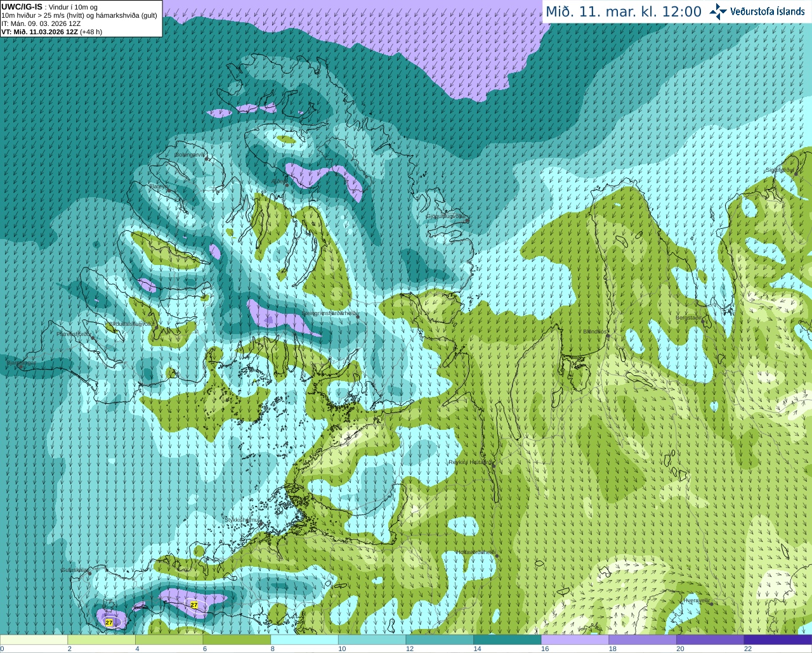Click the legend scale value 12
Image resolution: width=812 pixels, height=653 pixels.
[x=410, y=649]
